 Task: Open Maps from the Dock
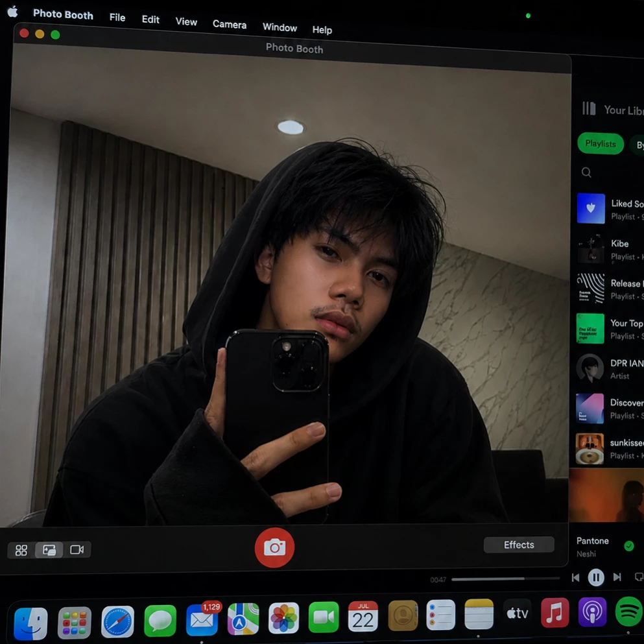pyautogui.click(x=243, y=619)
